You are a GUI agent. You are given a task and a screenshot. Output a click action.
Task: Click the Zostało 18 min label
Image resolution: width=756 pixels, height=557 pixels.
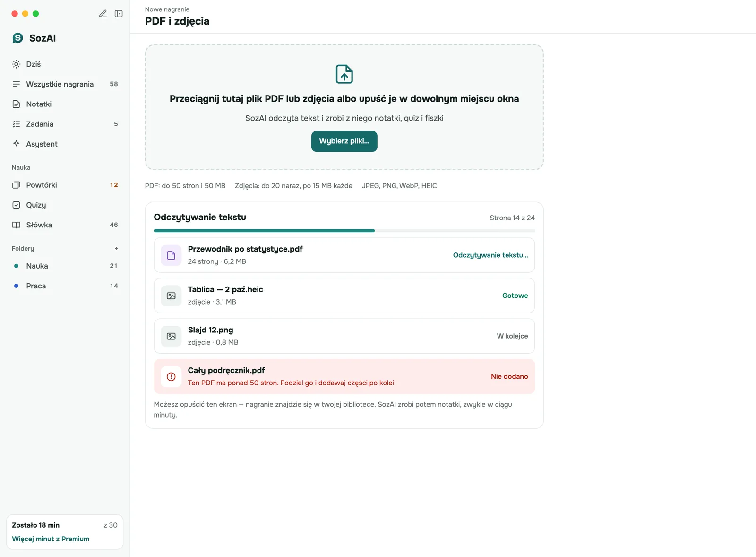tap(36, 525)
